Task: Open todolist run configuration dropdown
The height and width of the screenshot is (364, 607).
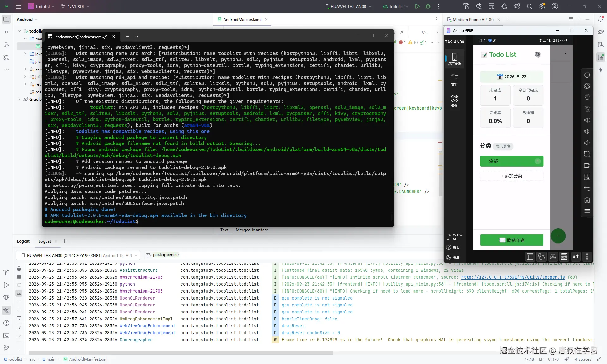Action: (396, 6)
